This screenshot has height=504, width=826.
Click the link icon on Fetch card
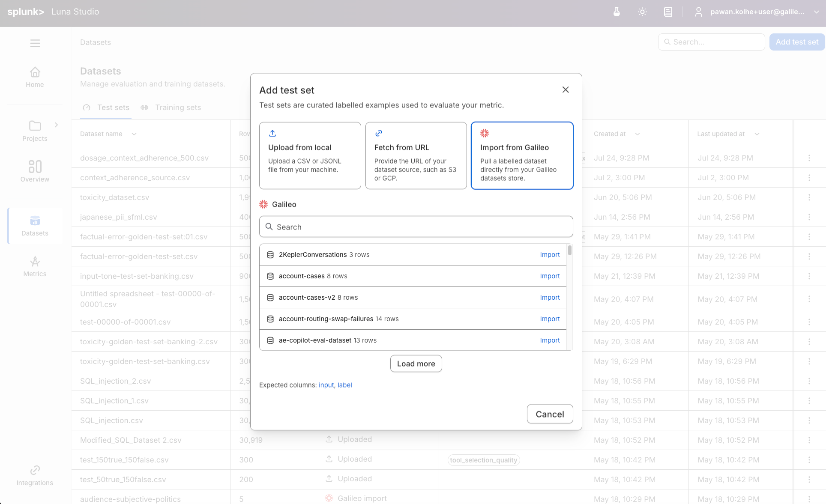[379, 133]
